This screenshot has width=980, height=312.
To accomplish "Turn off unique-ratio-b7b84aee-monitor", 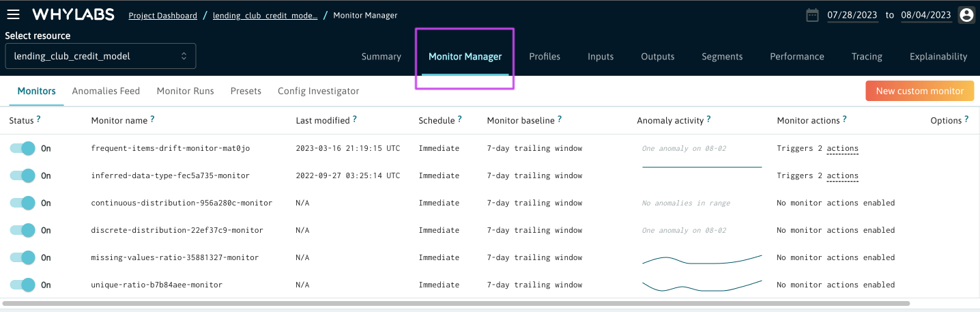I will click(23, 285).
